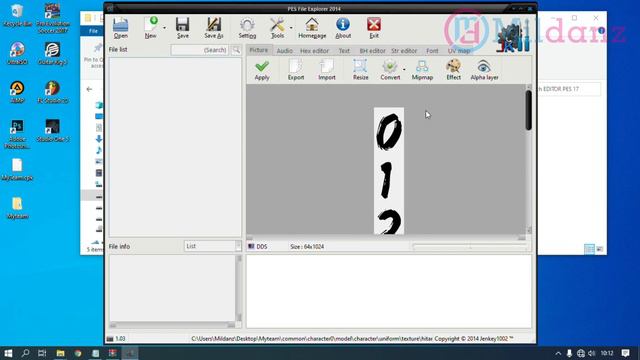Screen dimensions: 640x360
Task: Open the notification center
Action: coord(625,353)
